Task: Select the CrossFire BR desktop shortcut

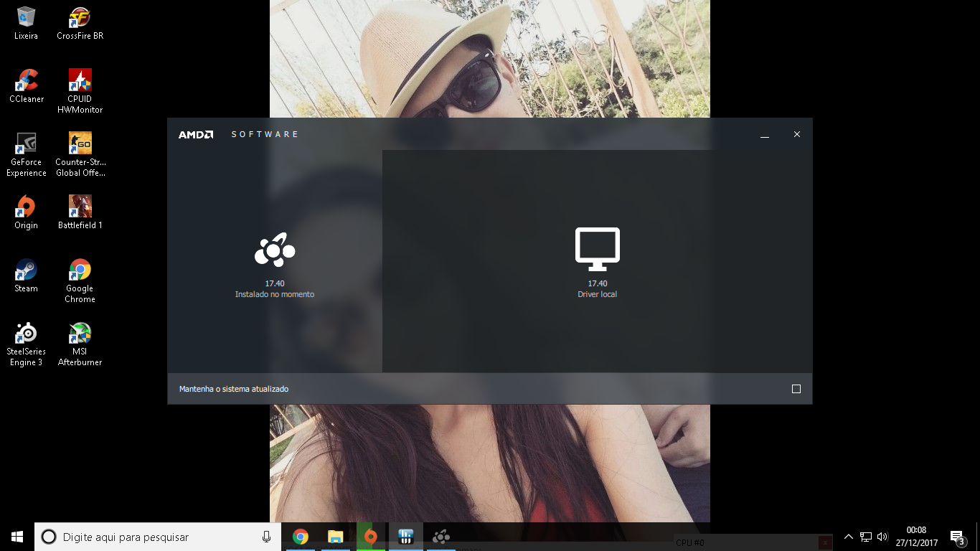Action: coord(80,23)
